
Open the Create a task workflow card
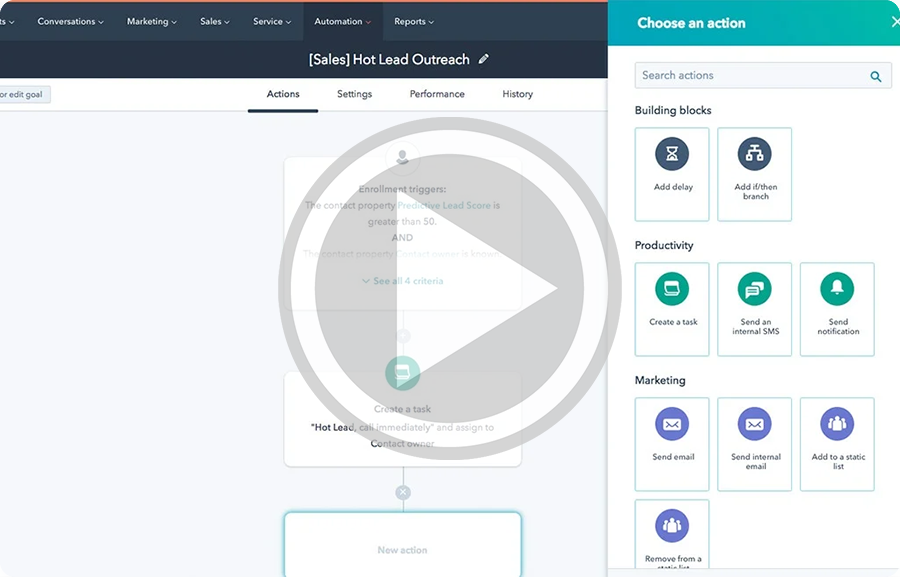403,419
